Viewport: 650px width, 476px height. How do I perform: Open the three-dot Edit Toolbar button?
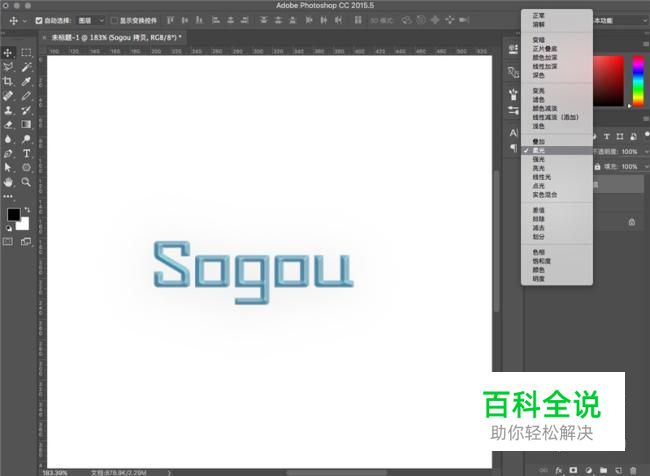coord(8,197)
